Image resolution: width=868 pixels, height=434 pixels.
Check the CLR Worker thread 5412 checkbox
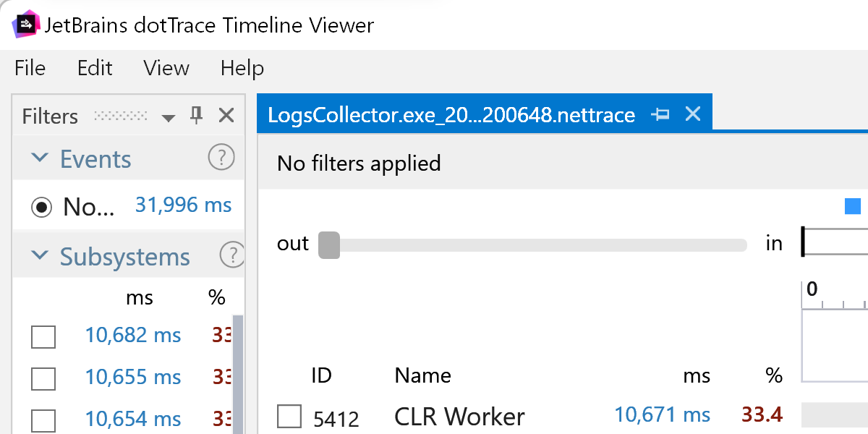pos(289,417)
